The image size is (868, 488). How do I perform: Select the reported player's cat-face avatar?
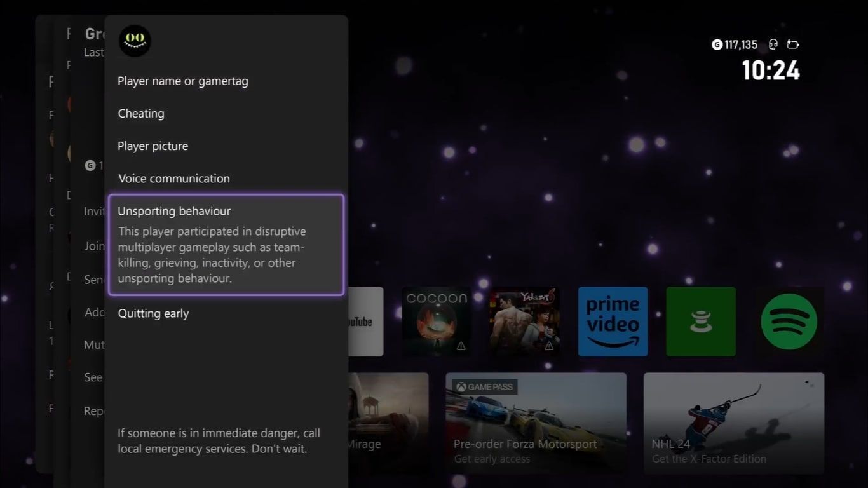(x=135, y=41)
